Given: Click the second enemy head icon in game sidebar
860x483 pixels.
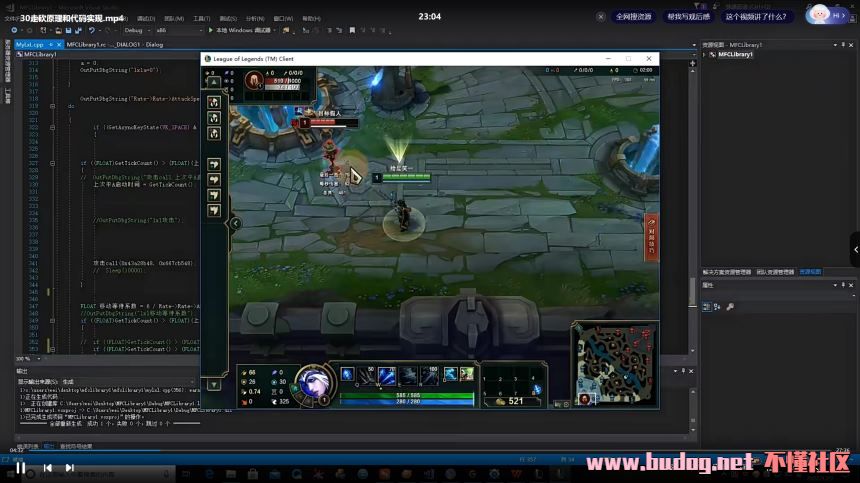Looking at the screenshot, I should click(x=214, y=179).
